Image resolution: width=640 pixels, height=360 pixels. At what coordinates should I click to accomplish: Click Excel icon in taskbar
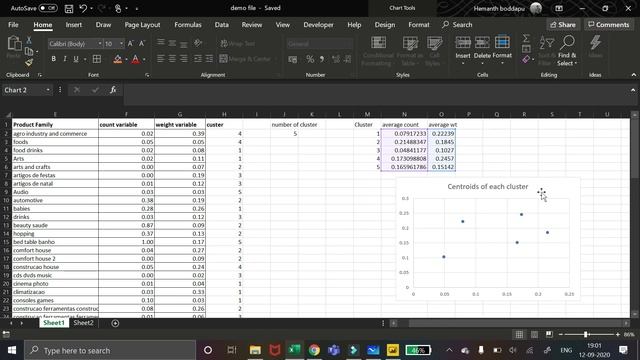(x=294, y=350)
